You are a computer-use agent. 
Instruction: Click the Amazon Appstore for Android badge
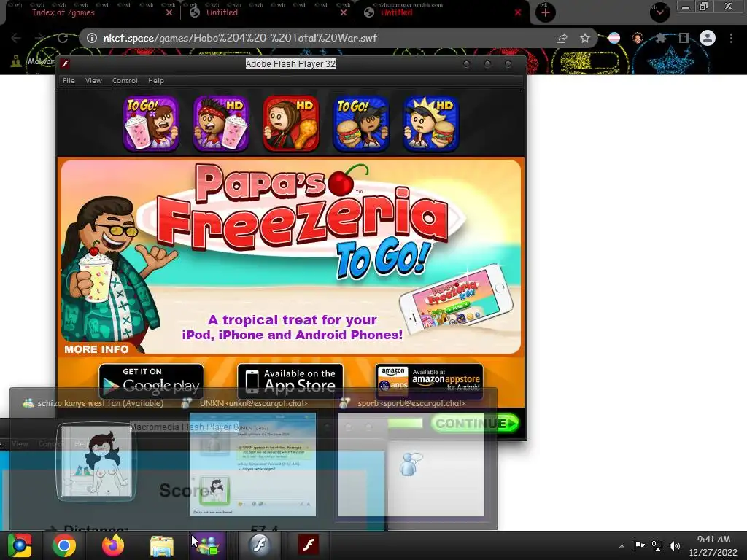(429, 381)
